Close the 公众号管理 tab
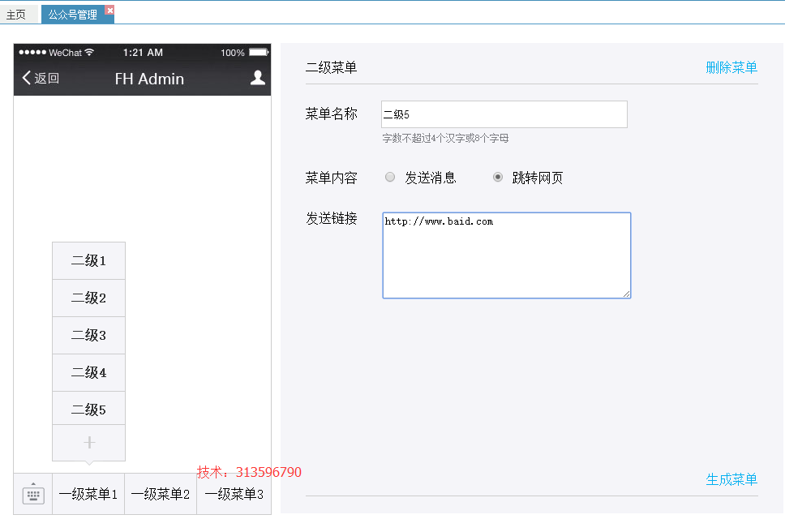Screen dimensions: 785x532 point(110,10)
